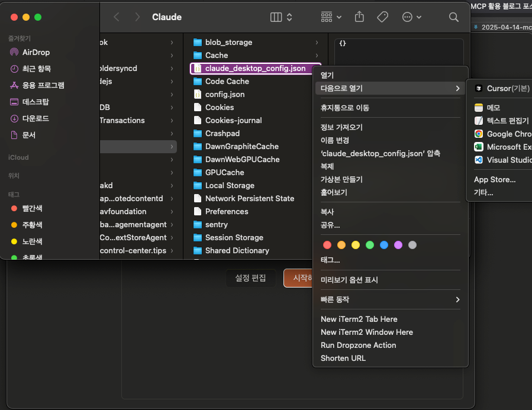The height and width of the screenshot is (410, 532).
Task: Open the group-by dropdown in toolbar
Action: coord(331,17)
